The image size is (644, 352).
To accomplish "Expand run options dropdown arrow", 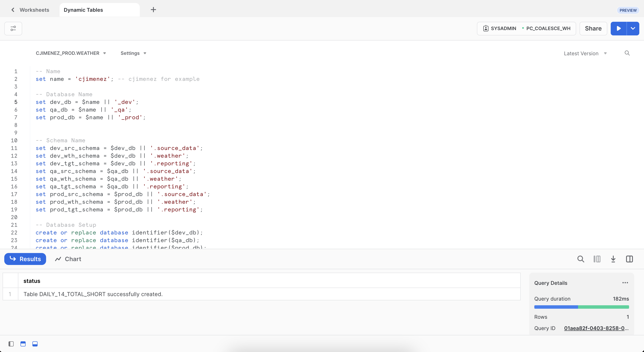I will [x=633, y=29].
